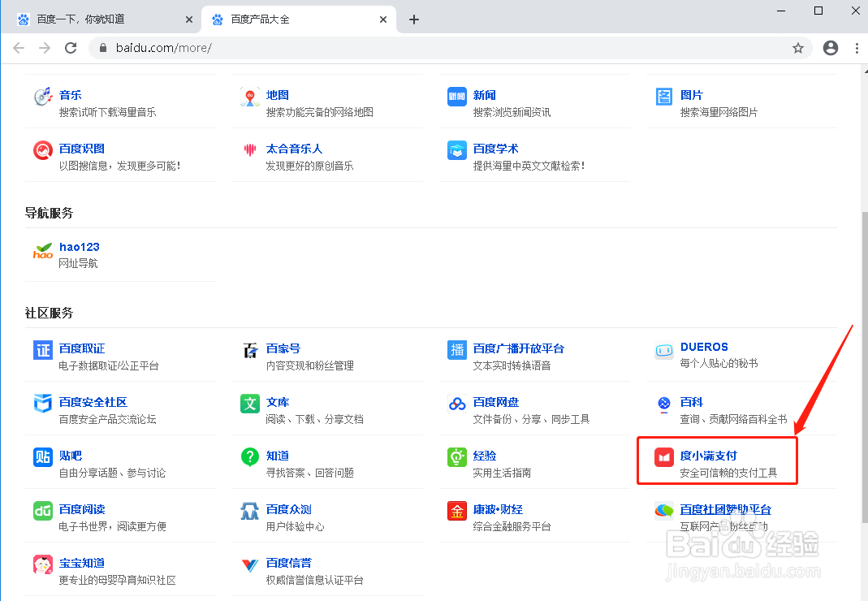868x601 pixels.
Task: Click the hao123 logo icon
Action: click(x=42, y=251)
